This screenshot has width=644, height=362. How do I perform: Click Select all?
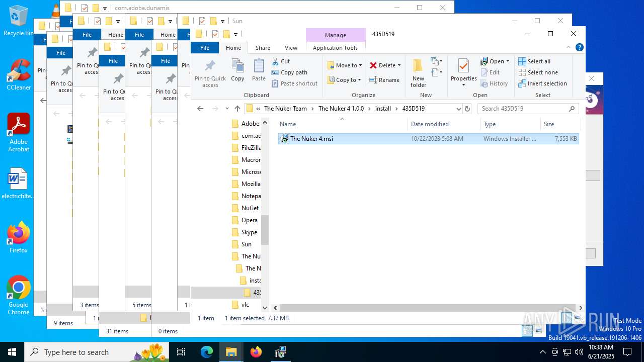pyautogui.click(x=534, y=61)
